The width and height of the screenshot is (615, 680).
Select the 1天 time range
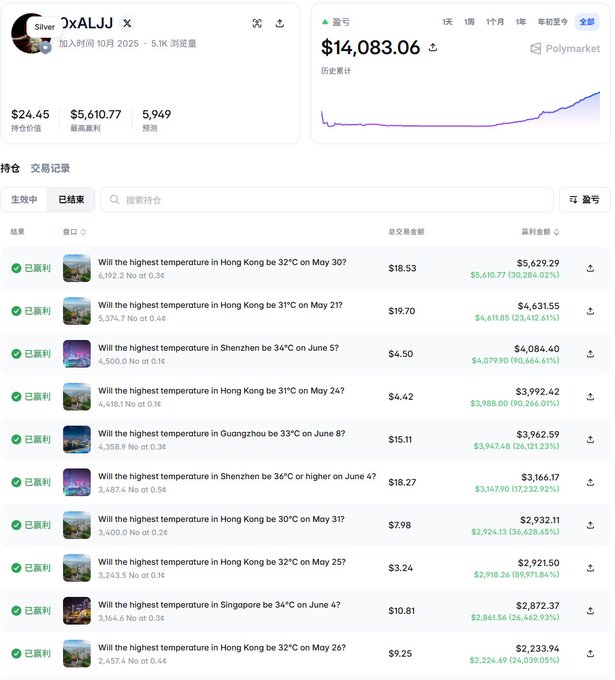coord(447,22)
